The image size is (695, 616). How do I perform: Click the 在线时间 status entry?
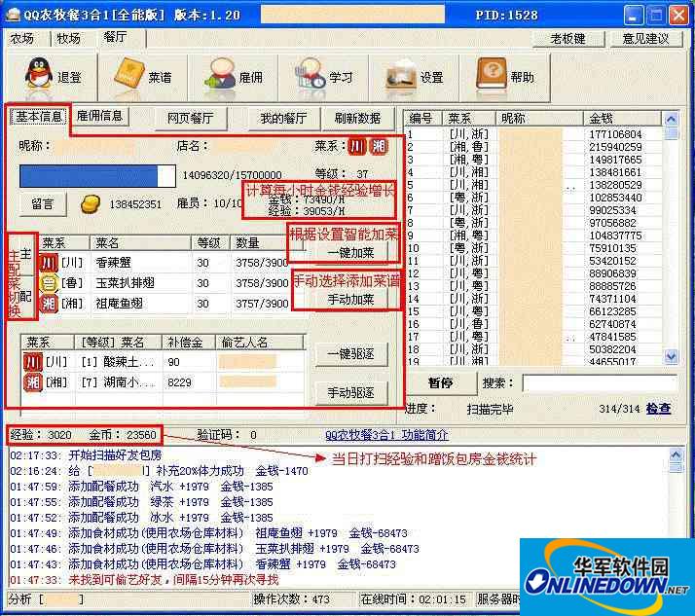click(413, 599)
